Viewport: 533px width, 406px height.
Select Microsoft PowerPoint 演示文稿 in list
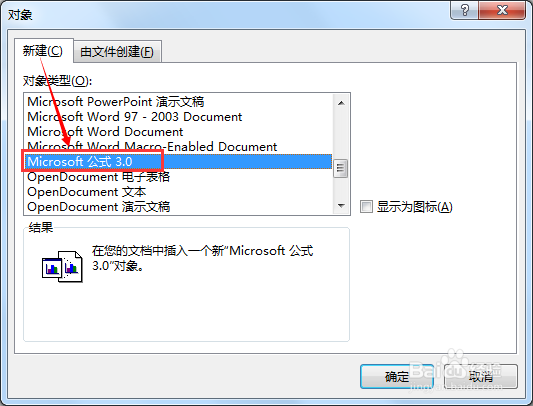click(178, 102)
